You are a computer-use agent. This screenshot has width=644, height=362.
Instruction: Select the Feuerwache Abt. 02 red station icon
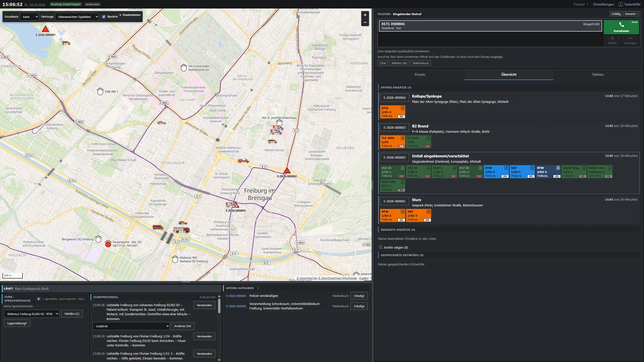(108, 244)
